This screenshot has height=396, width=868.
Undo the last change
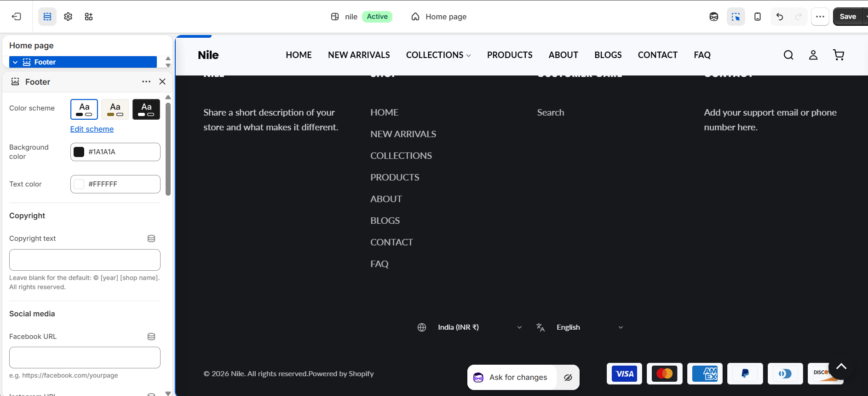tap(780, 17)
